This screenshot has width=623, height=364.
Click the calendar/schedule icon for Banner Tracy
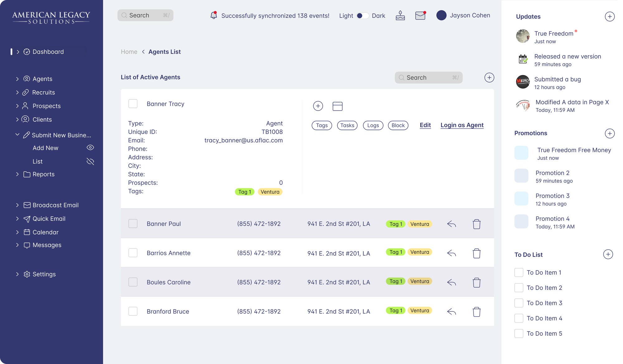337,105
